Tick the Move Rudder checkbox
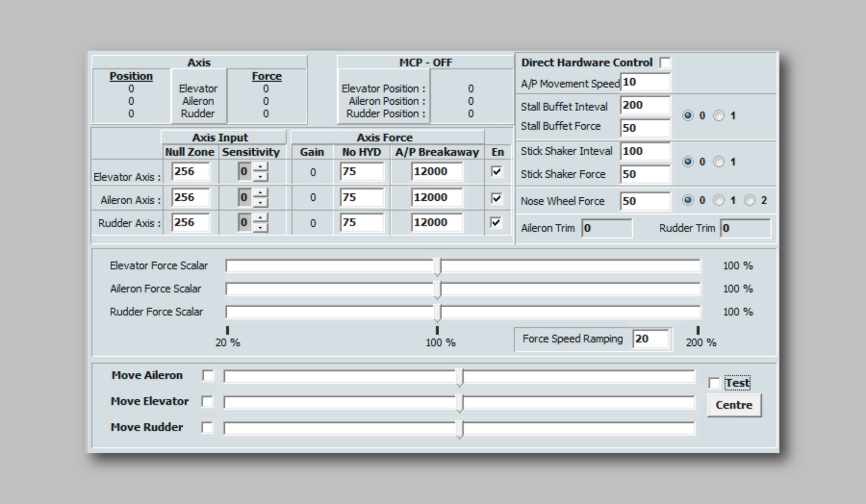Image resolution: width=866 pixels, height=504 pixels. tap(208, 428)
